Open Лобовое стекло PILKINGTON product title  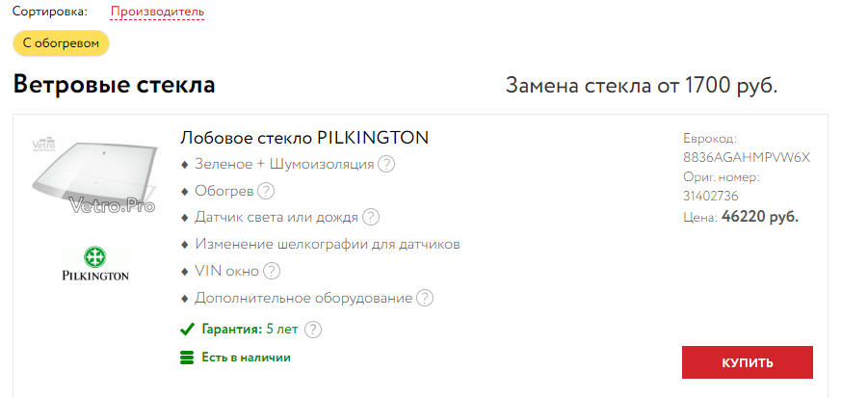(304, 138)
